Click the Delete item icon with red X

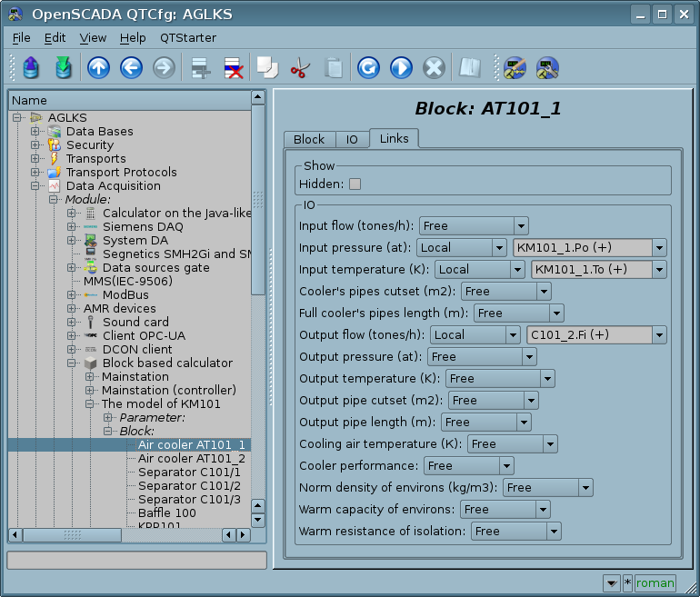pyautogui.click(x=233, y=68)
